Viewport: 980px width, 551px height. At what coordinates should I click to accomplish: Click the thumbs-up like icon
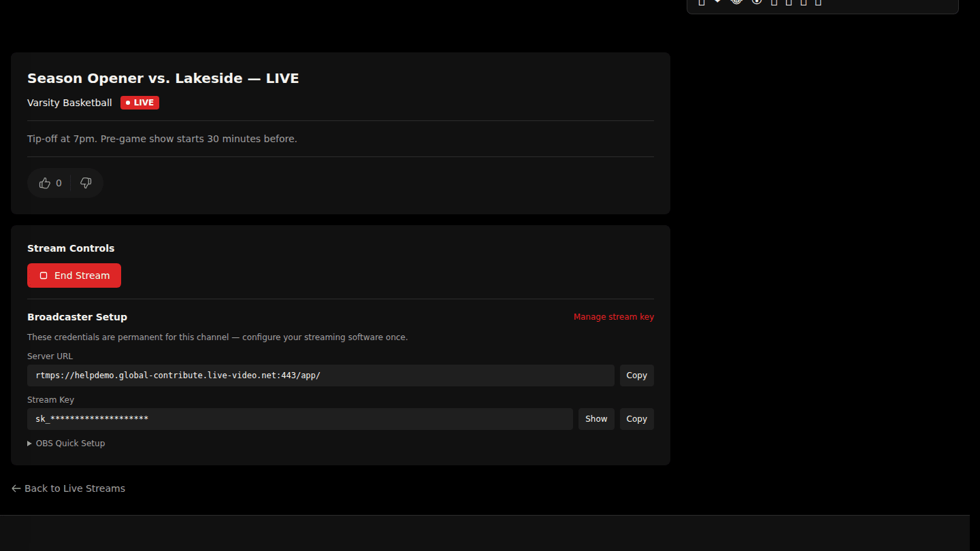[x=45, y=183]
